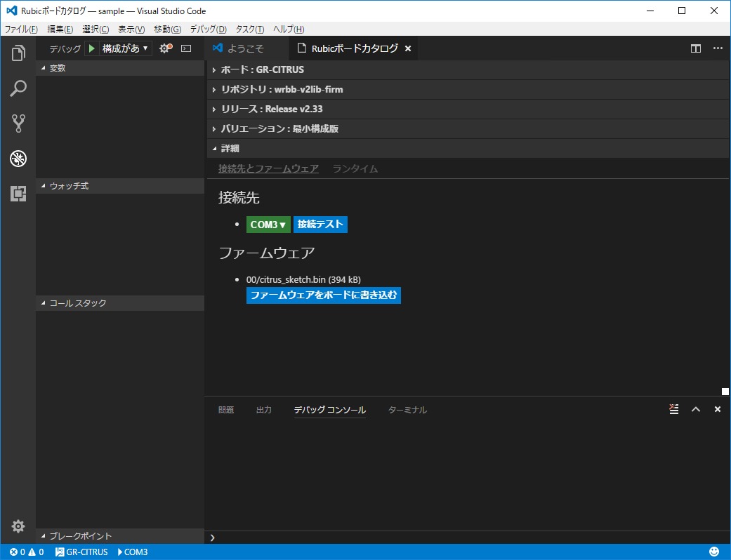Open the 問題 panel tab

click(x=226, y=410)
